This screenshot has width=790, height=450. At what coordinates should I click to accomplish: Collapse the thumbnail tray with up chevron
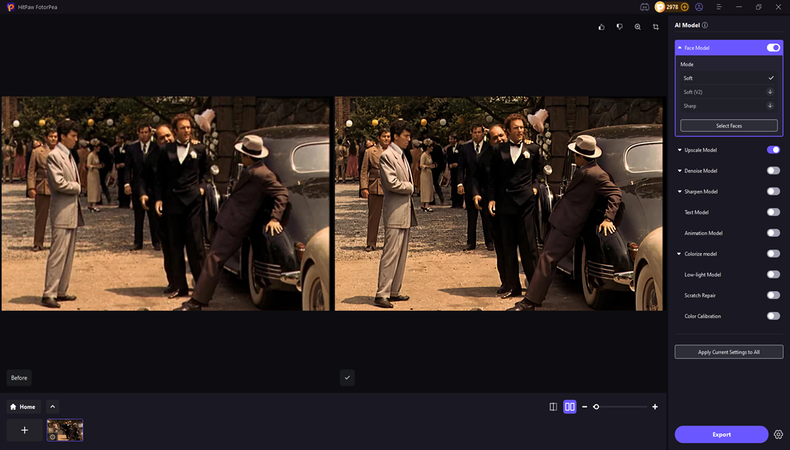click(x=52, y=407)
